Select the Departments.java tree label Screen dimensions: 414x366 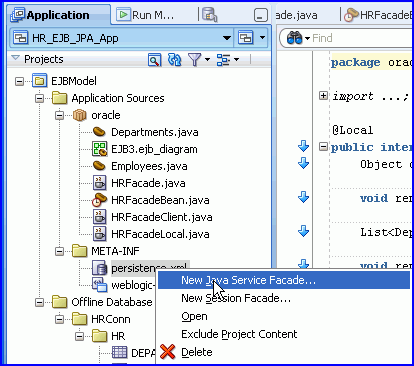point(155,132)
